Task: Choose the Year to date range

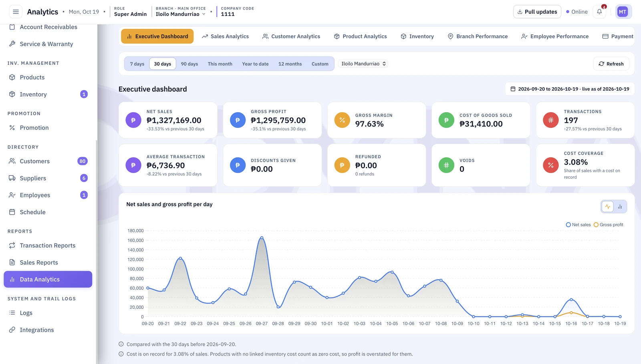Action: tap(255, 64)
